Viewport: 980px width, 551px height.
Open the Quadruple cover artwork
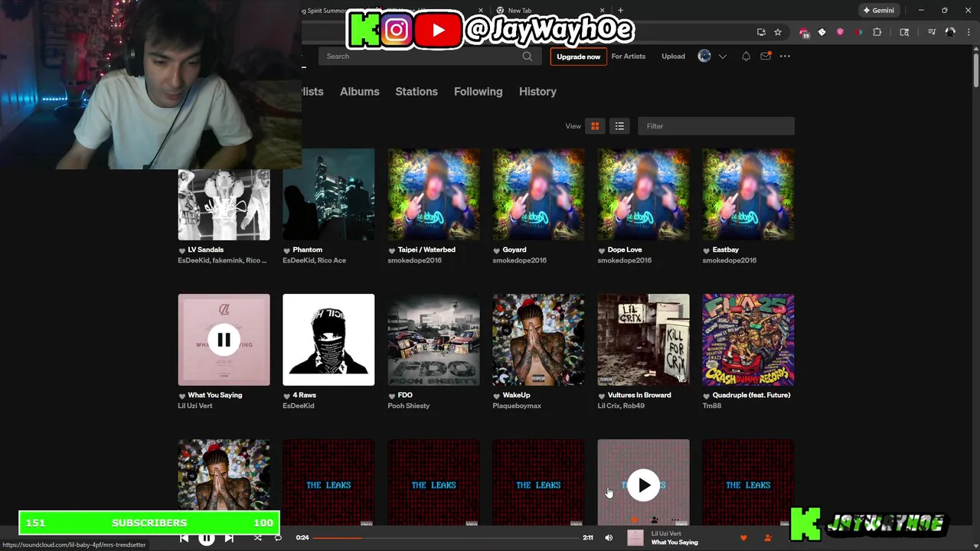tap(748, 340)
